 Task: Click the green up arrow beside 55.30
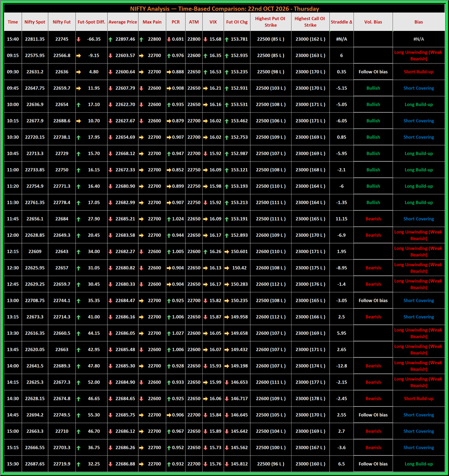[79, 415]
